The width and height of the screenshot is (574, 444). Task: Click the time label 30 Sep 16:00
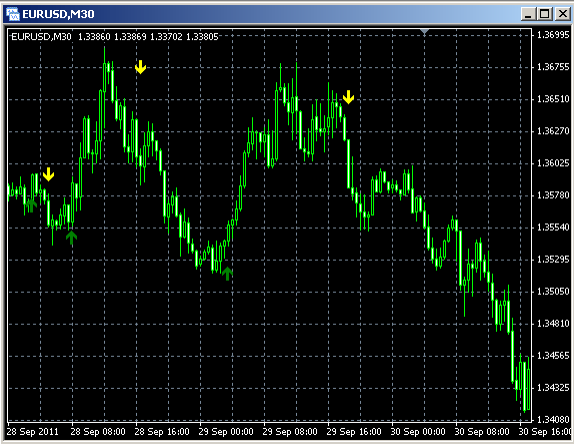(545, 432)
